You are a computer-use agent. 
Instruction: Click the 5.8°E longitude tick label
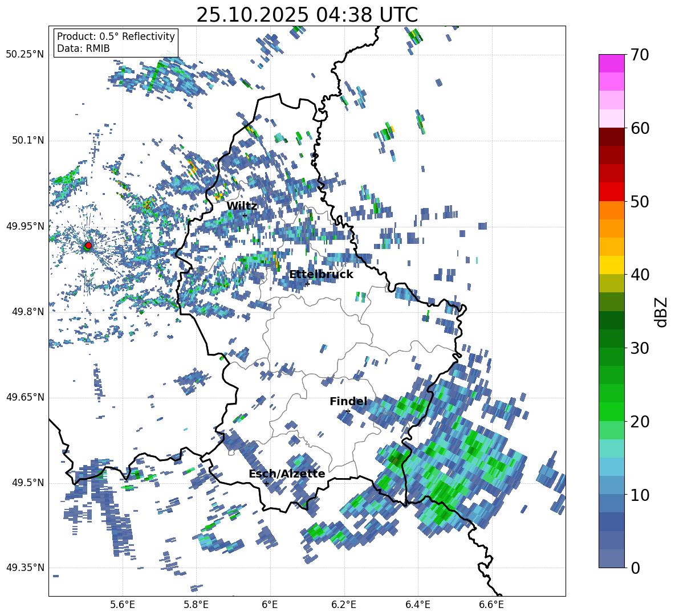point(196,605)
